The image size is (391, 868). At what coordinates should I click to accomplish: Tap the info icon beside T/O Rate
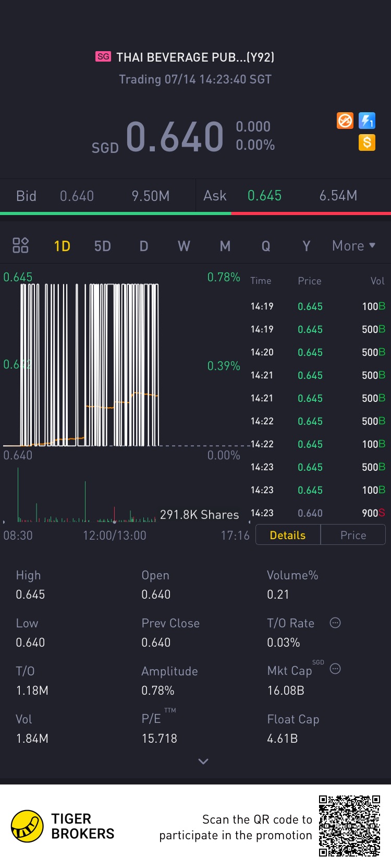coord(335,623)
